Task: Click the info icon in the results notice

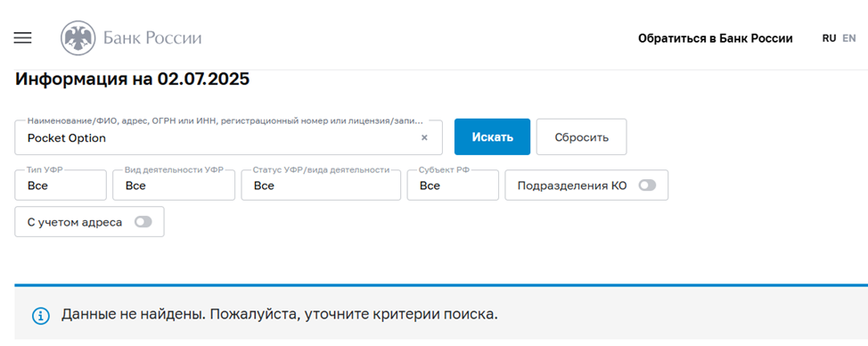Action: pyautogui.click(x=41, y=316)
